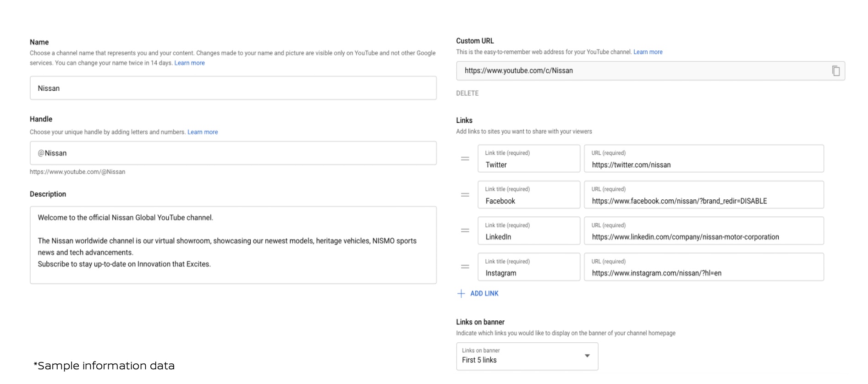The image size is (868, 384).
Task: Click the plus icon beside ADD LINK
Action: click(x=461, y=294)
